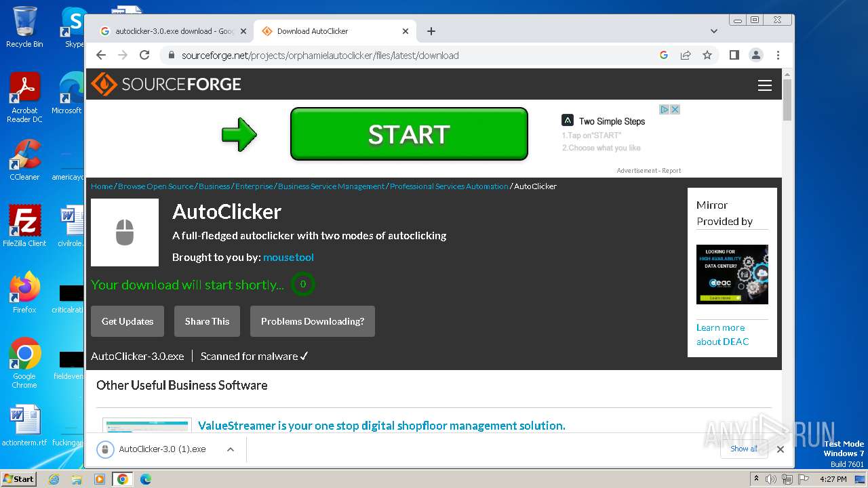Open a new browser tab

click(431, 31)
